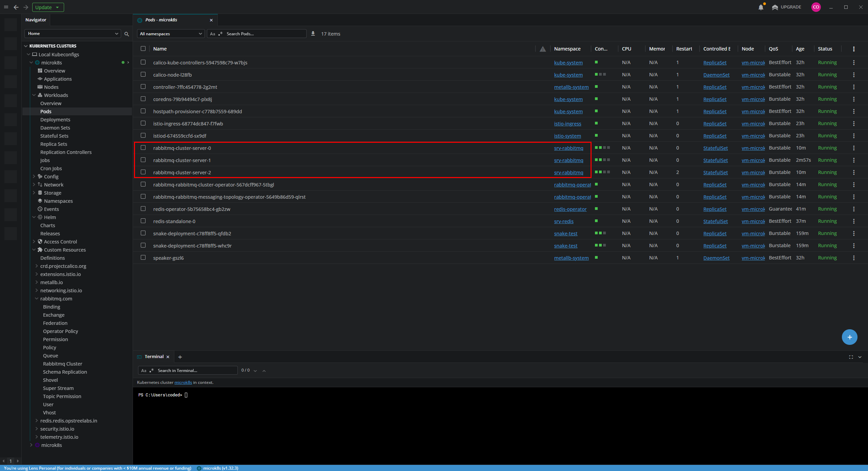The width and height of the screenshot is (868, 471).
Task: Expand the Config tree node
Action: [34, 177]
